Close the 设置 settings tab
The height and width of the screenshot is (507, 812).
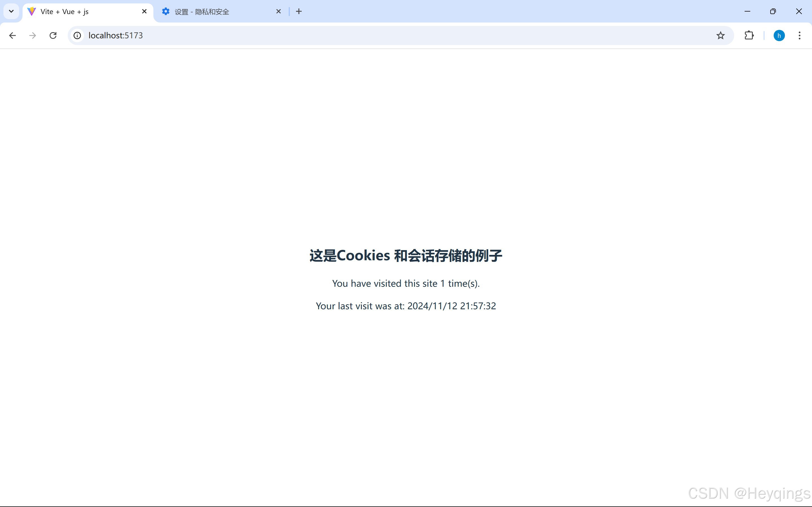279,11
